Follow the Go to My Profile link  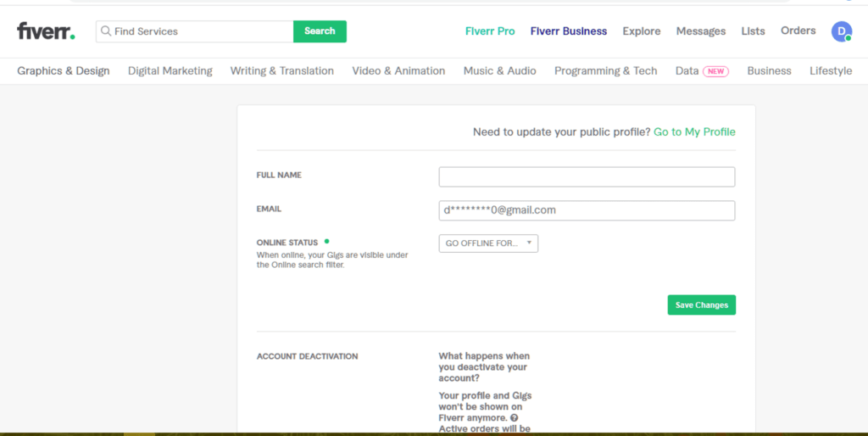point(694,131)
